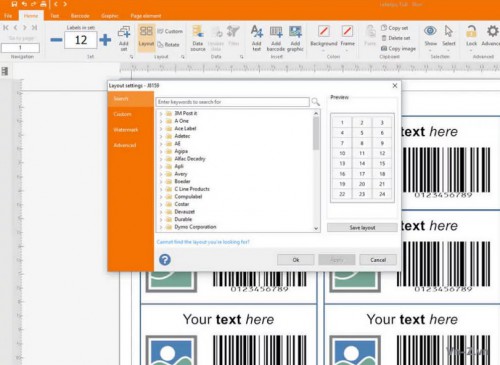Click Rotate in the Layout group
The height and width of the screenshot is (365, 500).
(x=168, y=45)
